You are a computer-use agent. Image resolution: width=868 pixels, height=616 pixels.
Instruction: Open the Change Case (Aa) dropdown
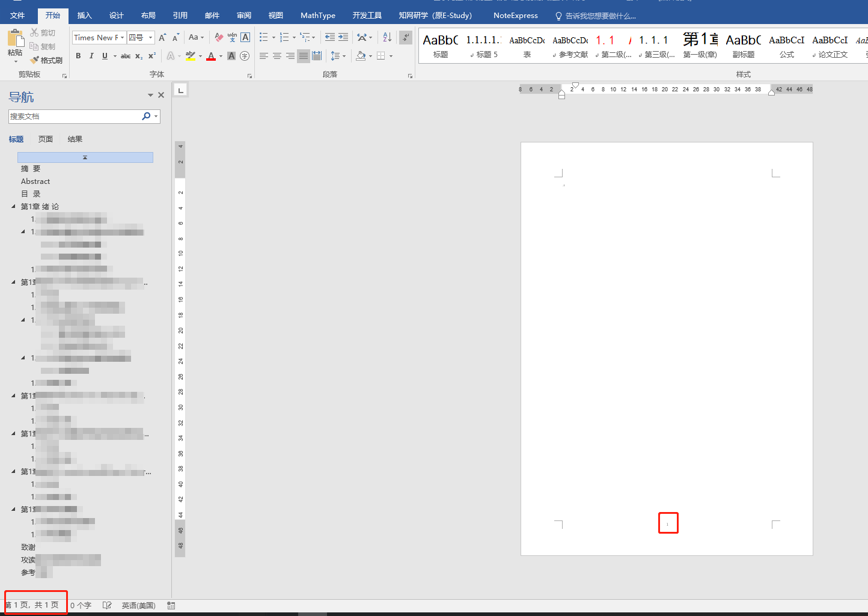(196, 37)
